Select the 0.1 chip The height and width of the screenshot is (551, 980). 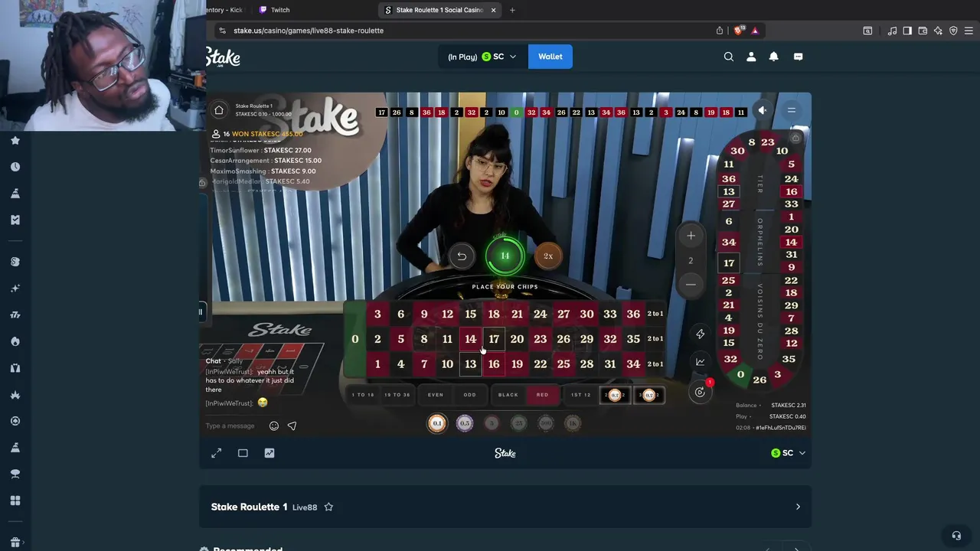click(x=437, y=423)
